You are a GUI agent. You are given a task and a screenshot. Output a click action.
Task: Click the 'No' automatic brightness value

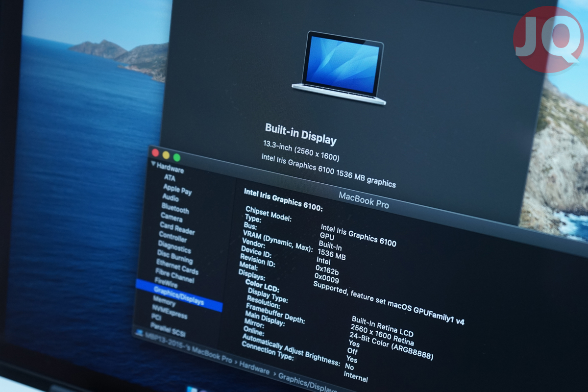(349, 367)
